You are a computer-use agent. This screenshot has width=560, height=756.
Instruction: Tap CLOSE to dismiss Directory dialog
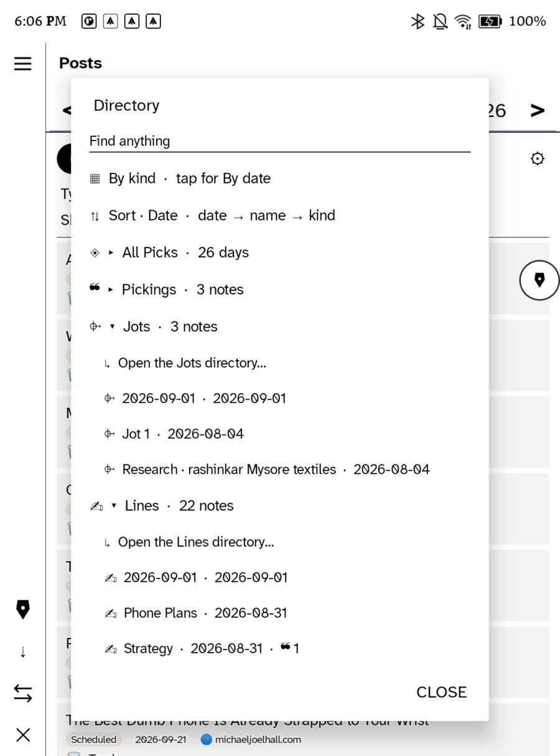pyautogui.click(x=441, y=692)
